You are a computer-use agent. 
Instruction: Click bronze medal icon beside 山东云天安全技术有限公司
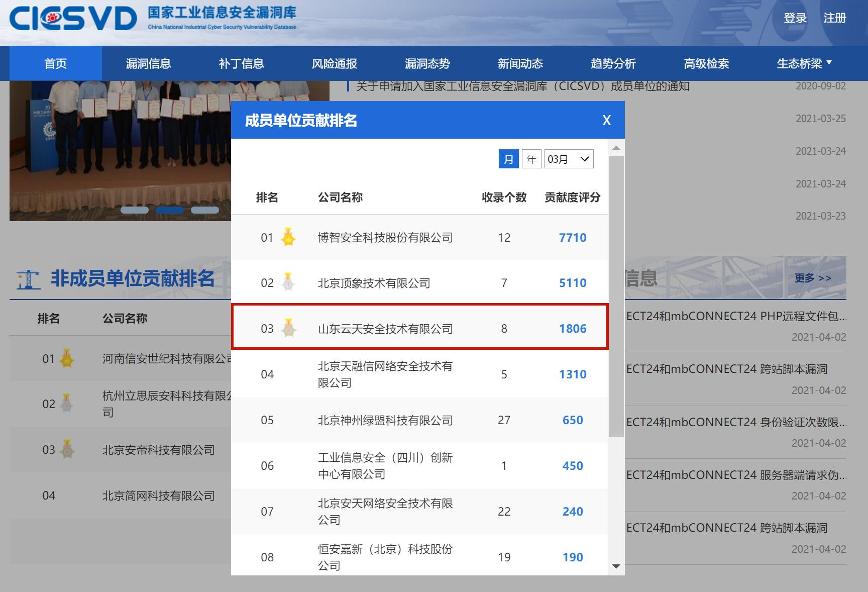pos(288,328)
